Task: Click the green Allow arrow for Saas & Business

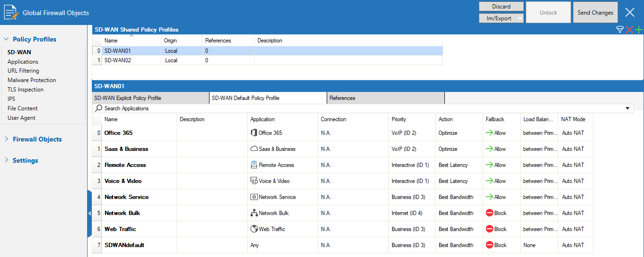Action: click(490, 149)
